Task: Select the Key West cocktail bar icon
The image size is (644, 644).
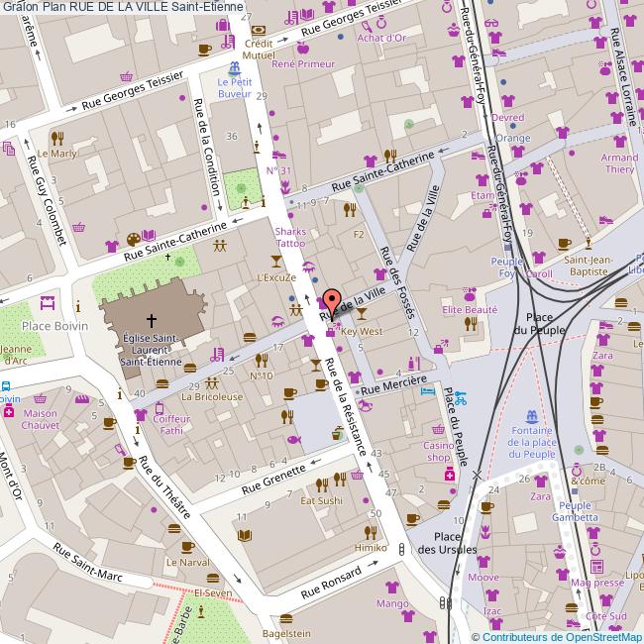Action: pyautogui.click(x=362, y=316)
